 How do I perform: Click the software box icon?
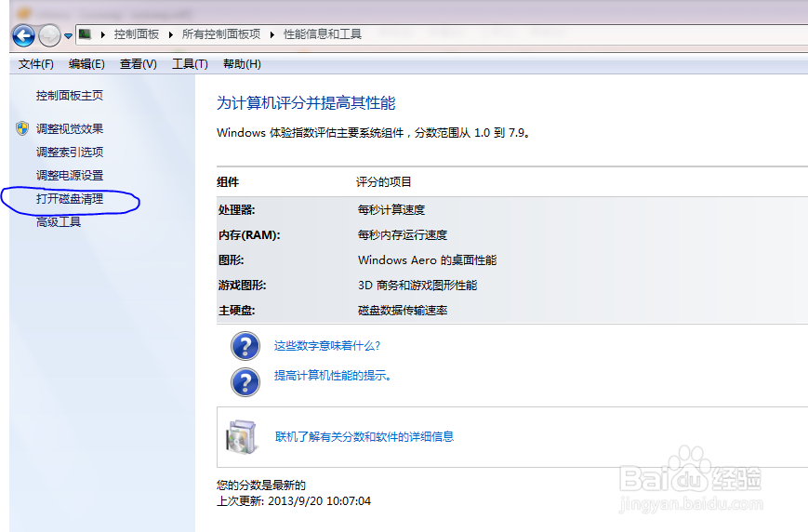(x=241, y=437)
